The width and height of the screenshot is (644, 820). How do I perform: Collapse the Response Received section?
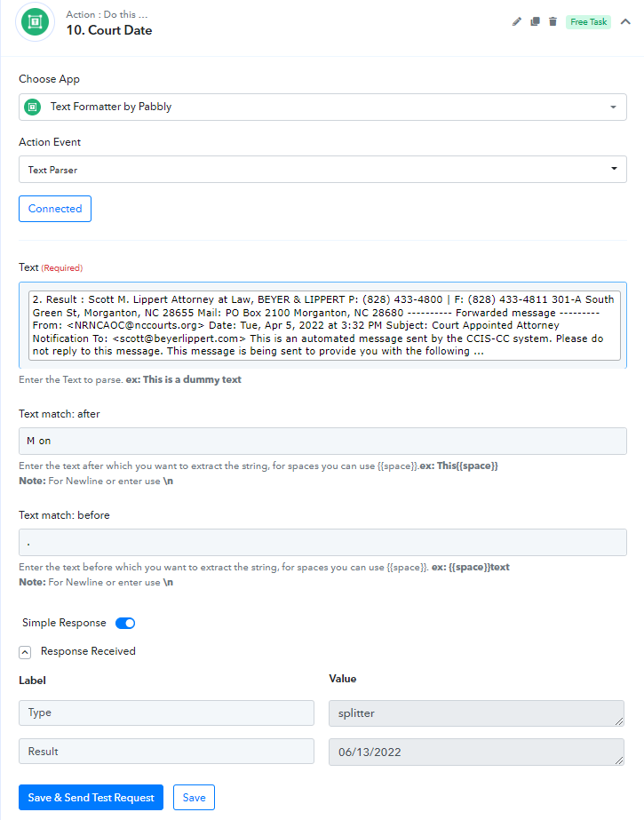point(25,652)
